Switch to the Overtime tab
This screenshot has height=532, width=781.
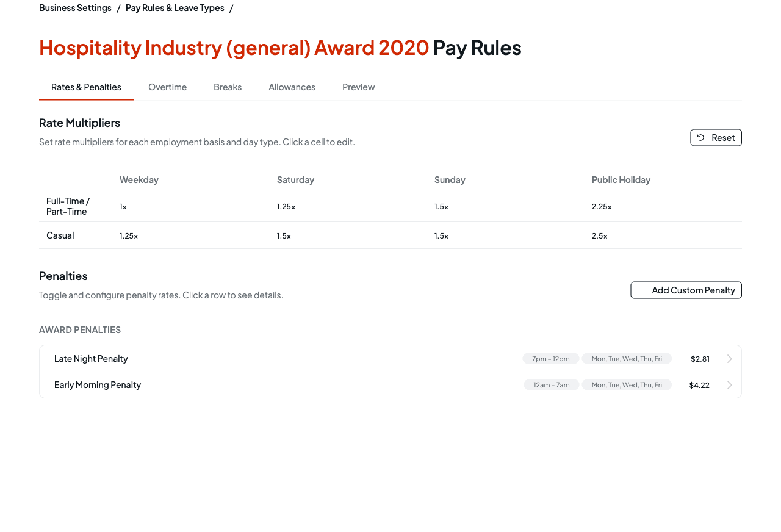pyautogui.click(x=168, y=87)
